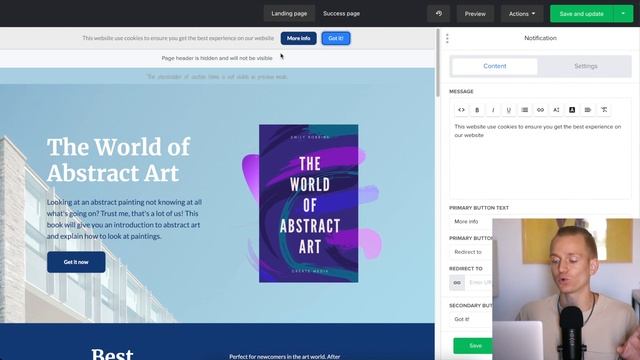
Task: Expand the Save and update arrow menu
Action: 623,14
